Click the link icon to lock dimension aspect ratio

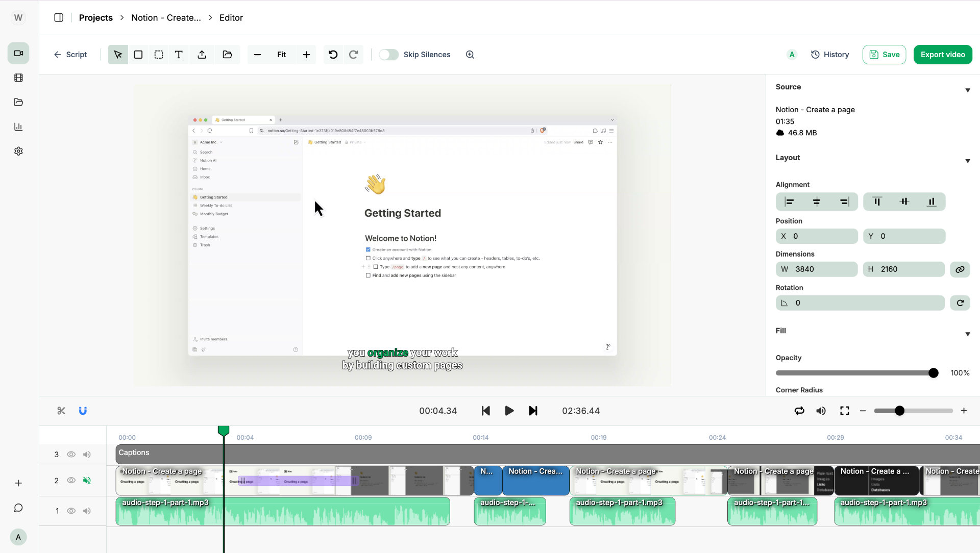(961, 269)
